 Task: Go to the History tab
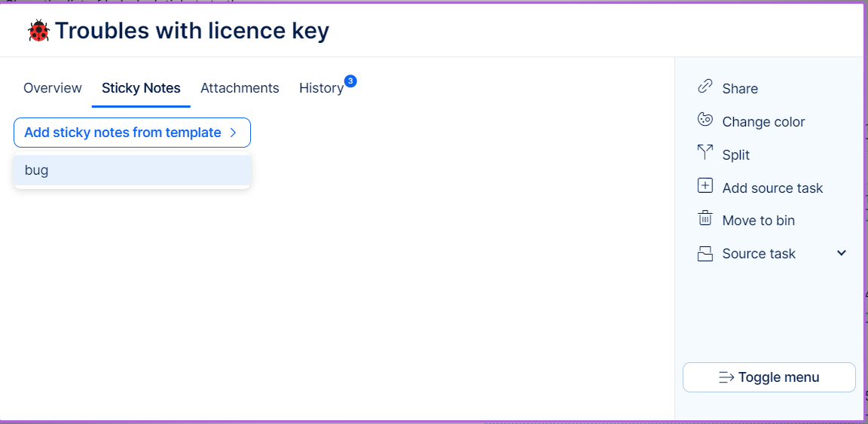[x=321, y=88]
